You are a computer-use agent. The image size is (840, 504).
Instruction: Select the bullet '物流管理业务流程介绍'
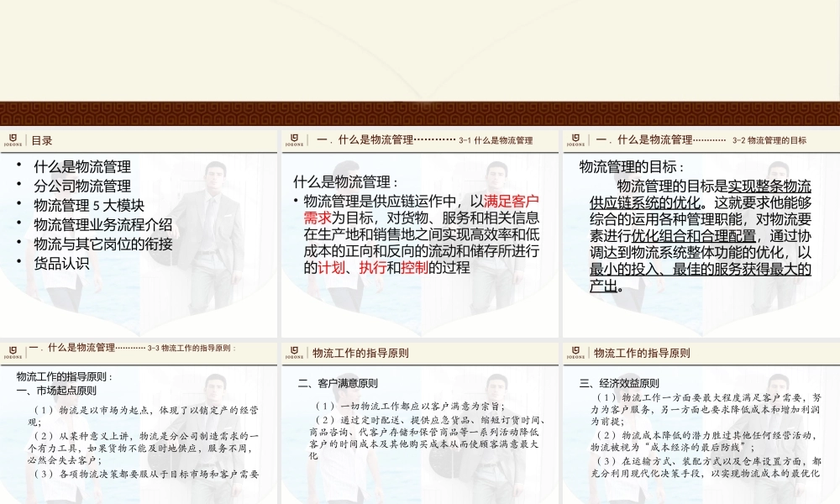[x=103, y=224]
